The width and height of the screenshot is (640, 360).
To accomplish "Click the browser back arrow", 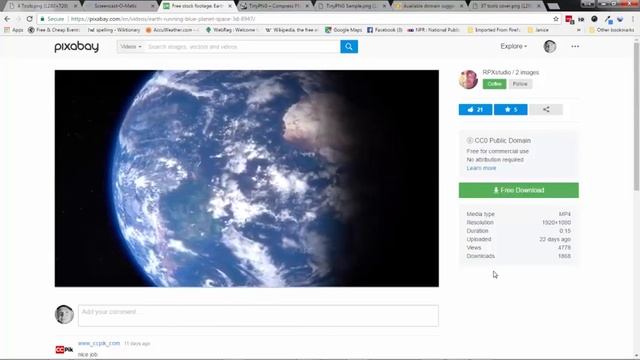I will [x=7, y=19].
